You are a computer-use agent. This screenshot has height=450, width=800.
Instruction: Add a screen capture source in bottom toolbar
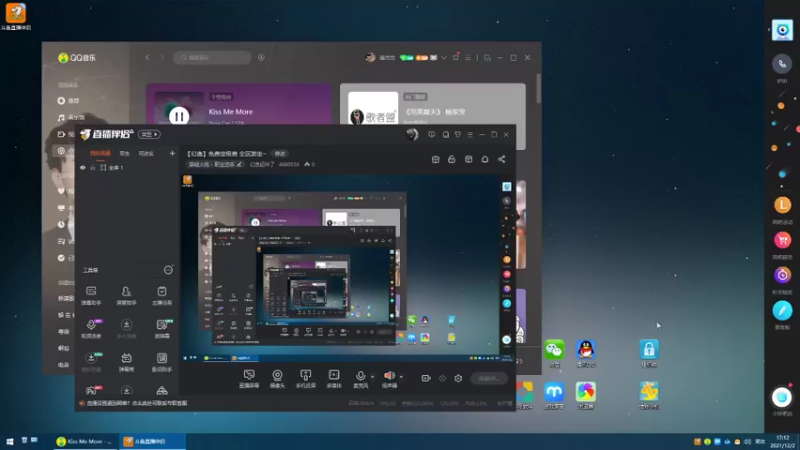(x=249, y=379)
